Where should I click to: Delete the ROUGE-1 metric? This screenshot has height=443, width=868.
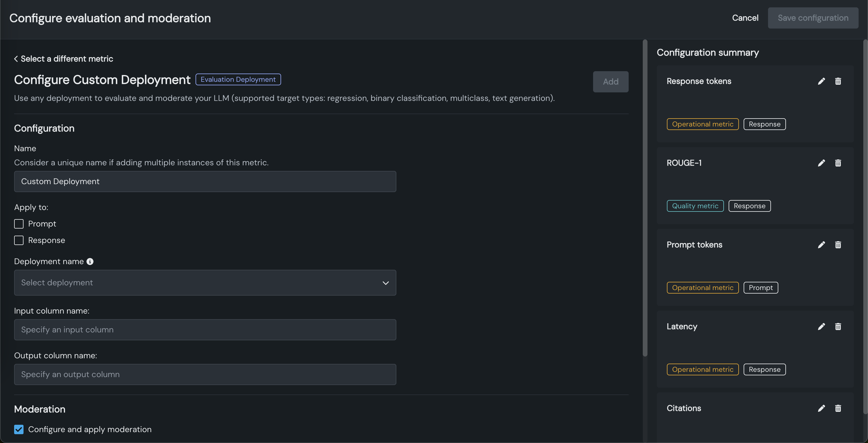838,163
